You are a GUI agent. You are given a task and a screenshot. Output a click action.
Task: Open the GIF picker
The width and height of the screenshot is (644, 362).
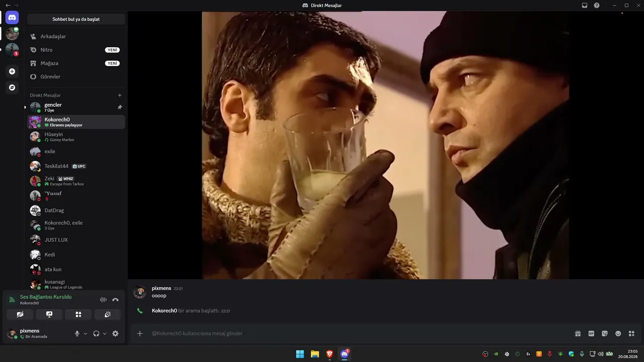pyautogui.click(x=591, y=333)
